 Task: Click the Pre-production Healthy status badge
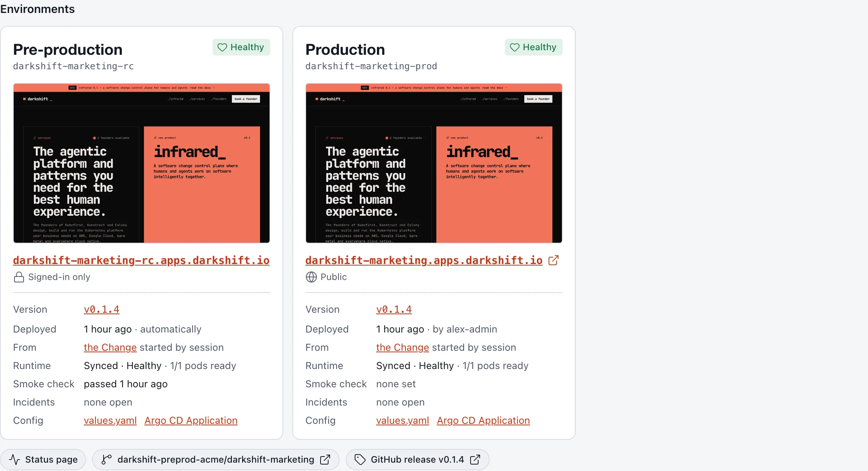point(241,47)
